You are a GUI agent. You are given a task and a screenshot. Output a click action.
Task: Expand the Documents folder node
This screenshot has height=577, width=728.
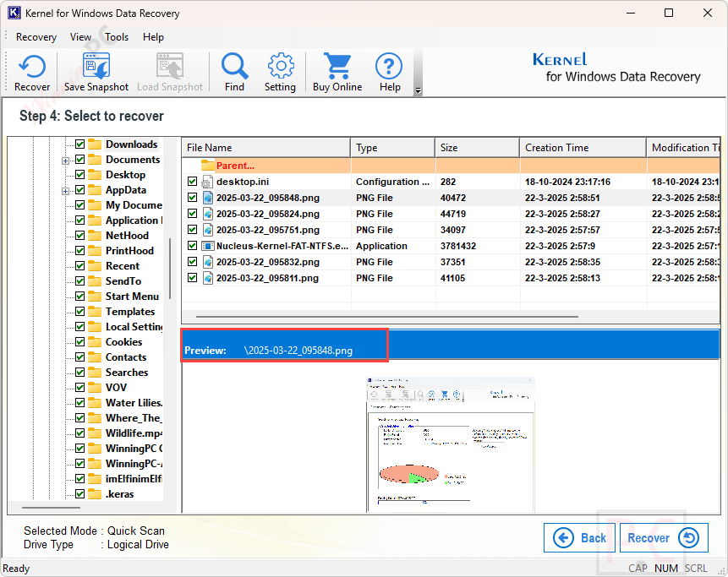point(65,161)
